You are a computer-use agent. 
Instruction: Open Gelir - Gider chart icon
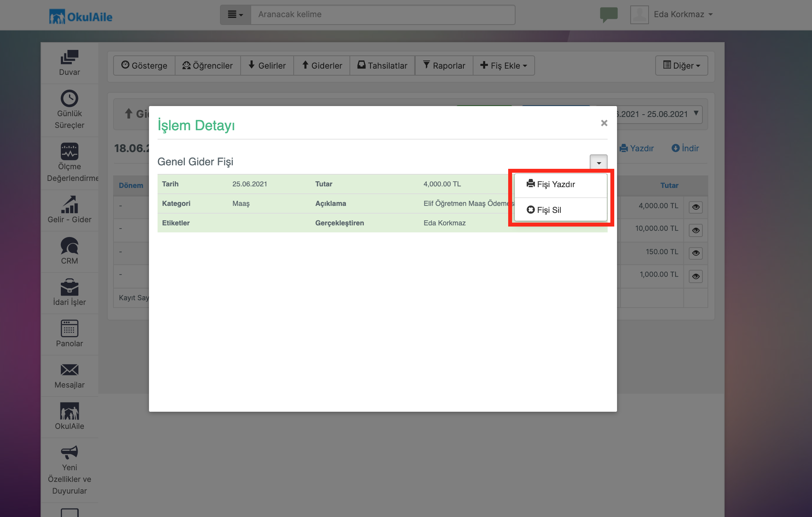coord(69,204)
